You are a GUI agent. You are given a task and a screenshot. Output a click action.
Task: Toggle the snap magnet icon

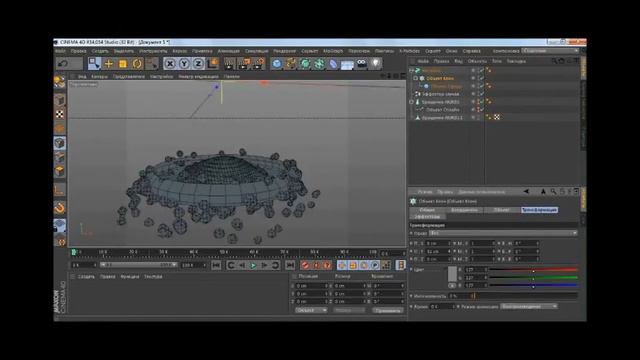(60, 209)
